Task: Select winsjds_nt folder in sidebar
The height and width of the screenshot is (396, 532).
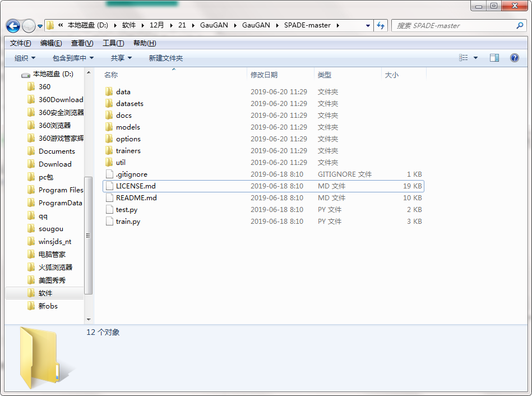Action: coord(49,242)
